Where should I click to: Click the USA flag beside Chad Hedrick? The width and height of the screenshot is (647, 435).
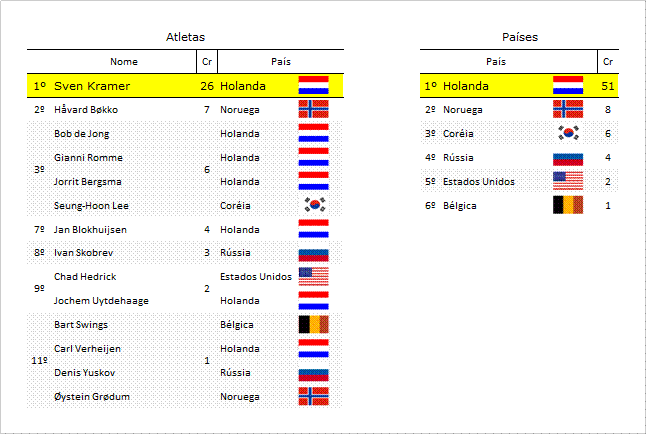pyautogui.click(x=314, y=277)
